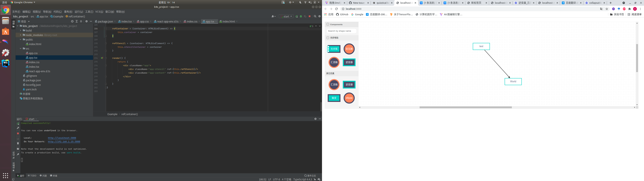Collapse the Components section in the stencil panel
Image resolution: width=644 pixels, height=181 pixels.
[x=328, y=24]
